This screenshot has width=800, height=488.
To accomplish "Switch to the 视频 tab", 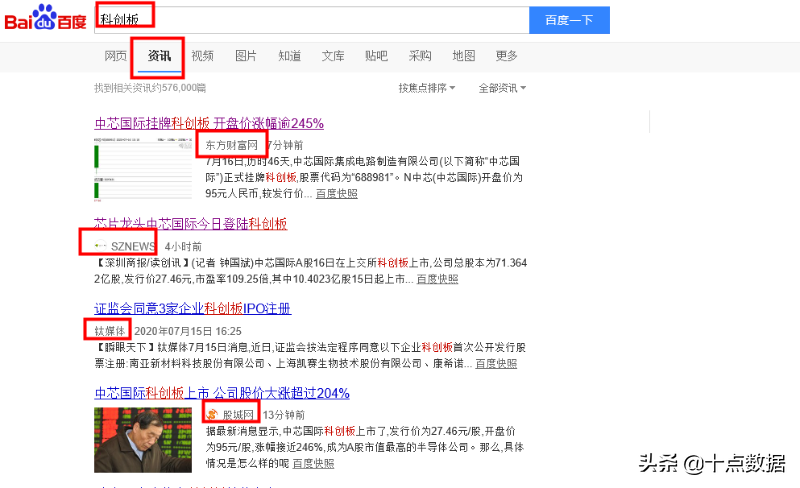I will click(x=203, y=56).
